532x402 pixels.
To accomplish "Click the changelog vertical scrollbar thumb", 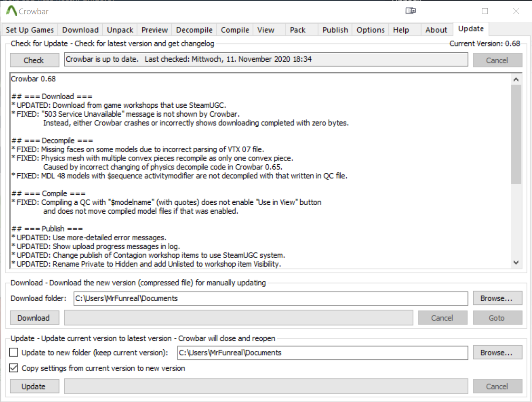I will [x=516, y=134].
